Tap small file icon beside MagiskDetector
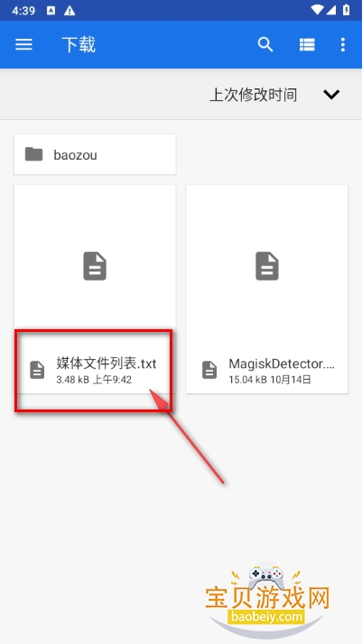This screenshot has width=362, height=644. coord(209,370)
